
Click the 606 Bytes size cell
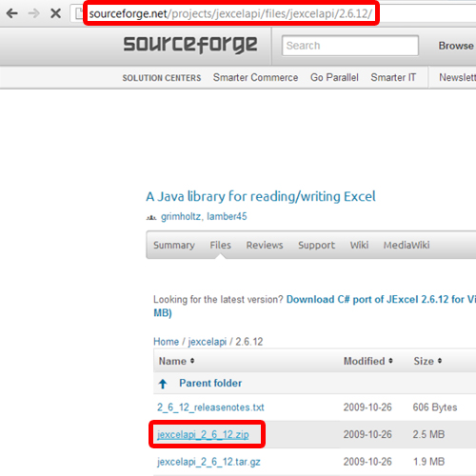pyautogui.click(x=435, y=407)
